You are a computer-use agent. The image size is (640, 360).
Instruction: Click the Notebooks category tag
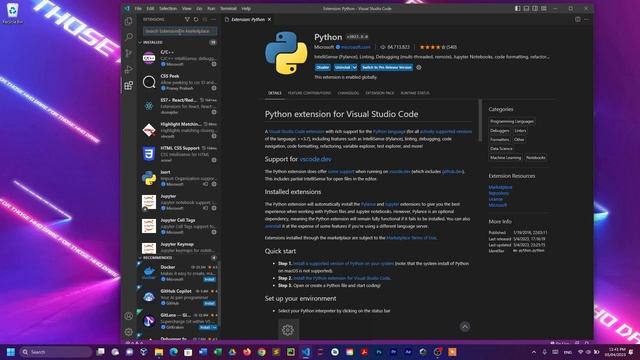(x=536, y=158)
